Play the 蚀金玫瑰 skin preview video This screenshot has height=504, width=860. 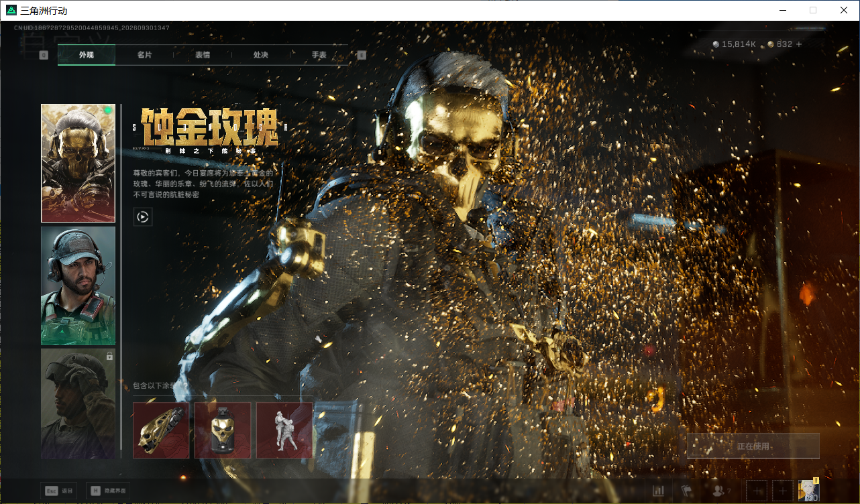pos(143,216)
